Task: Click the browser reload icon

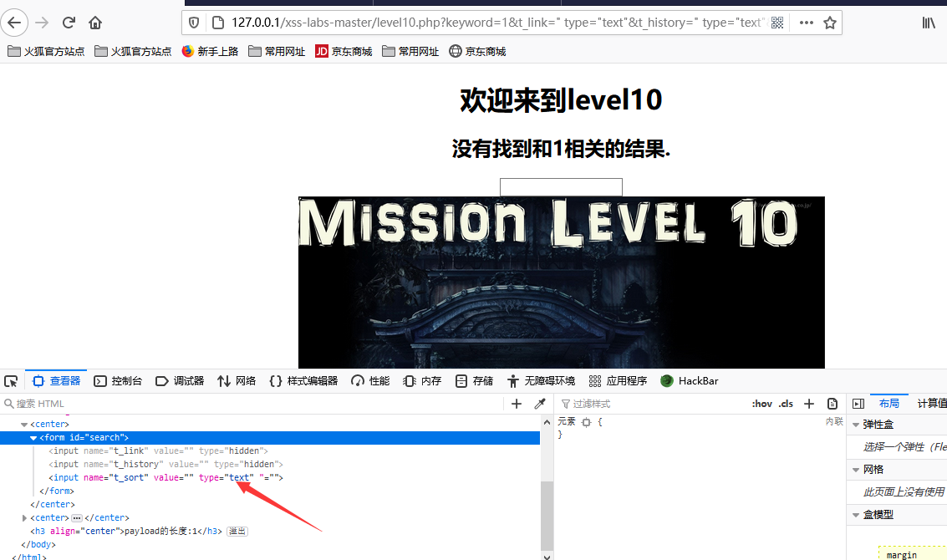Action: pos(69,23)
